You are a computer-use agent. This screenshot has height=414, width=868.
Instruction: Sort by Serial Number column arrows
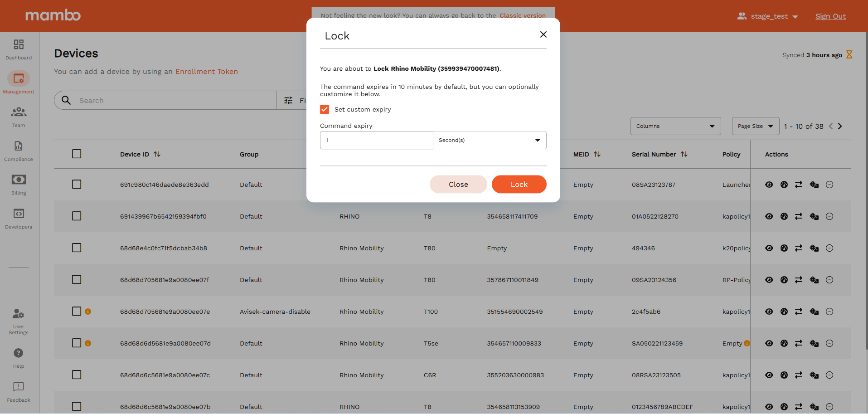(684, 155)
